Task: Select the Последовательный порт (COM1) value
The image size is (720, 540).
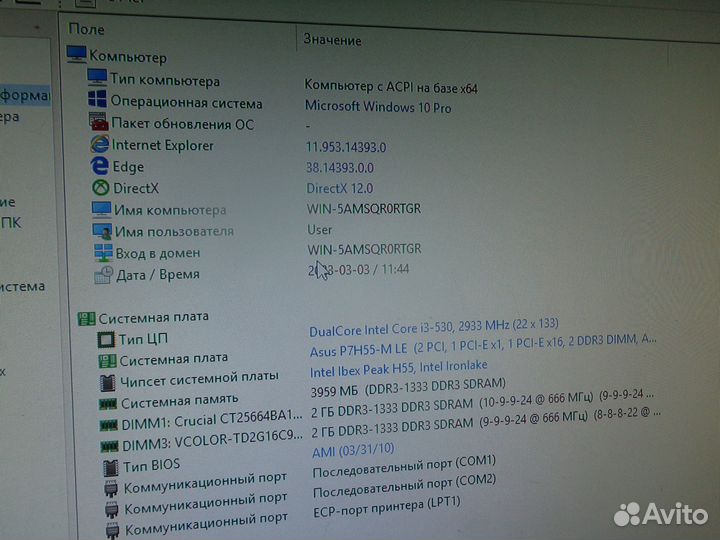Action: (x=404, y=467)
